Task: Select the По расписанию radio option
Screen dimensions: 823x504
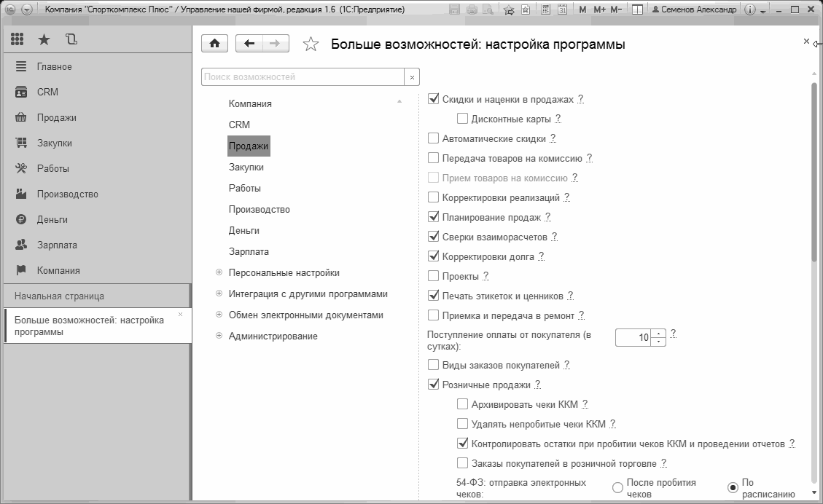Action: pyautogui.click(x=733, y=488)
